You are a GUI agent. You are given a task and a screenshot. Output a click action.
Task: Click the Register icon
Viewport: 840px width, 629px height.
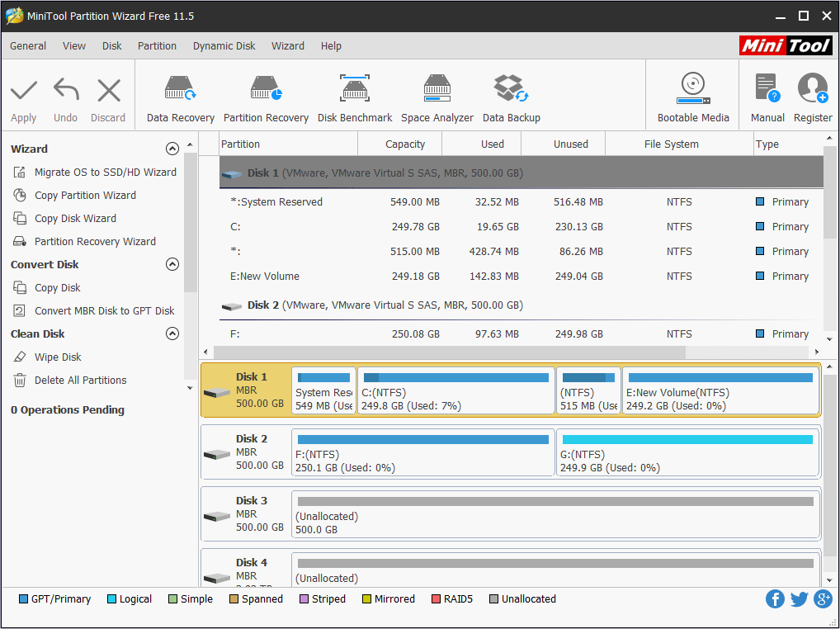(813, 88)
